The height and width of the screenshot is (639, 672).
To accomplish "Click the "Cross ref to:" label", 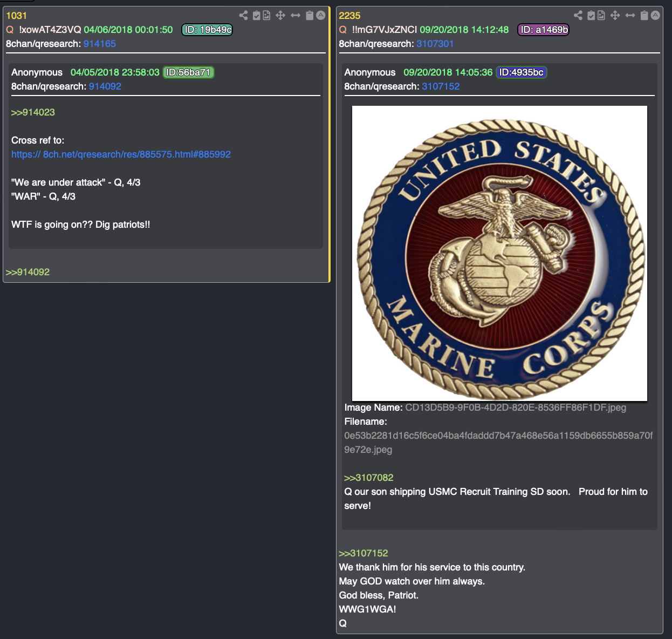I will [38, 140].
